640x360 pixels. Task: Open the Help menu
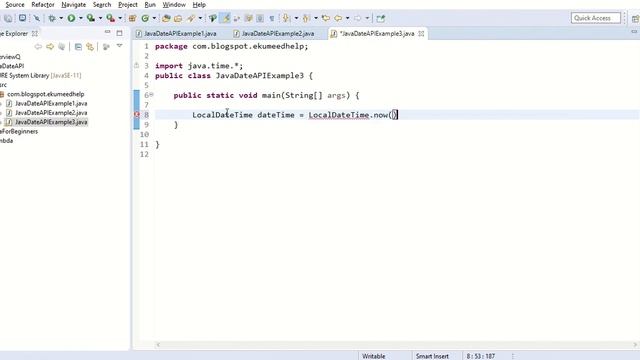click(199, 5)
